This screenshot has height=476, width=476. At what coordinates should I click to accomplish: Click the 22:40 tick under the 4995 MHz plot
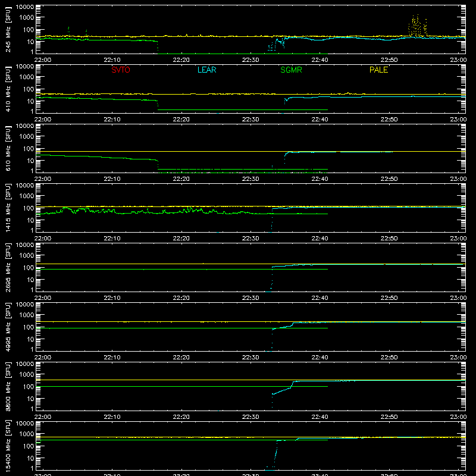pyautogui.click(x=320, y=358)
